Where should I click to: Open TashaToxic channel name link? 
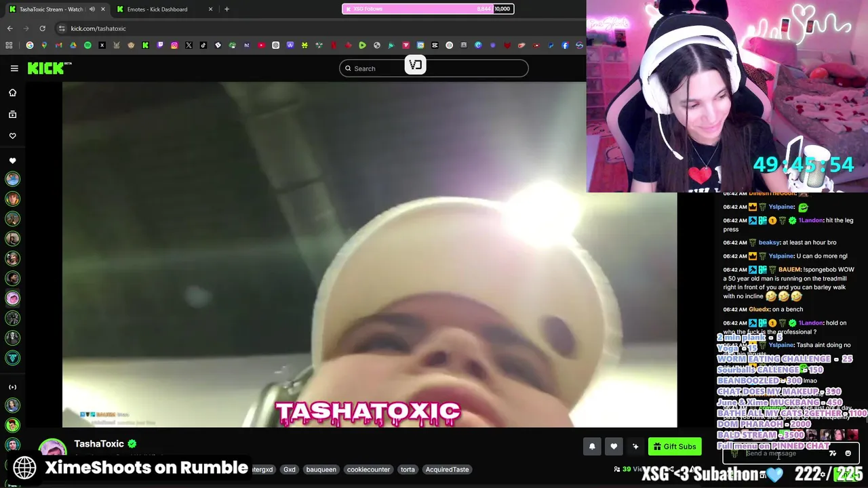click(x=99, y=444)
